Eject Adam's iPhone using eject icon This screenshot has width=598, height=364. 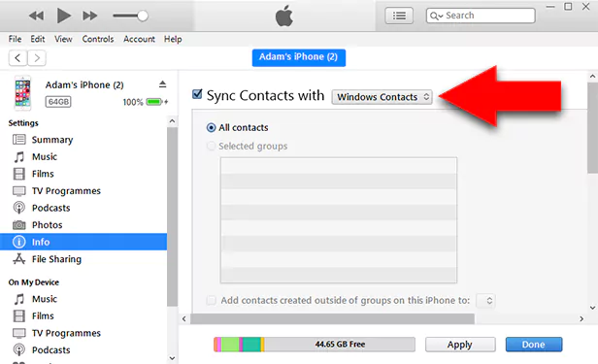(163, 84)
